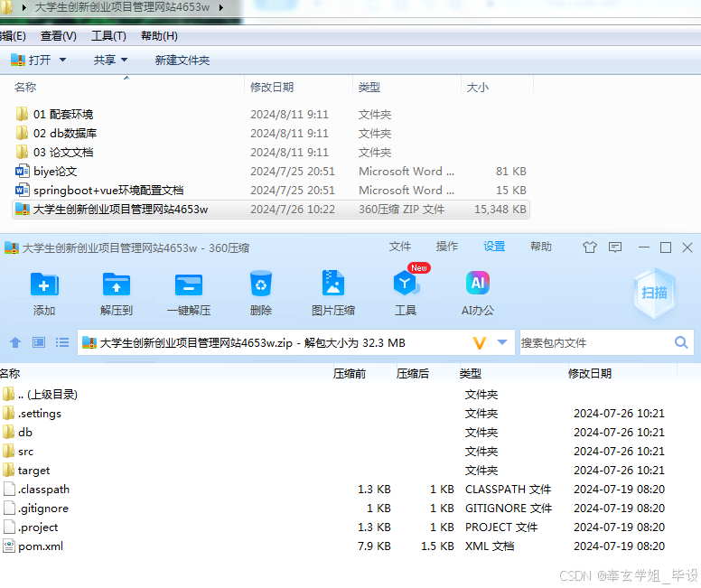This screenshot has height=588, width=701.
Task: Select the 大学生创新创业项目管理网站4653w zip file row
Action: [x=270, y=210]
